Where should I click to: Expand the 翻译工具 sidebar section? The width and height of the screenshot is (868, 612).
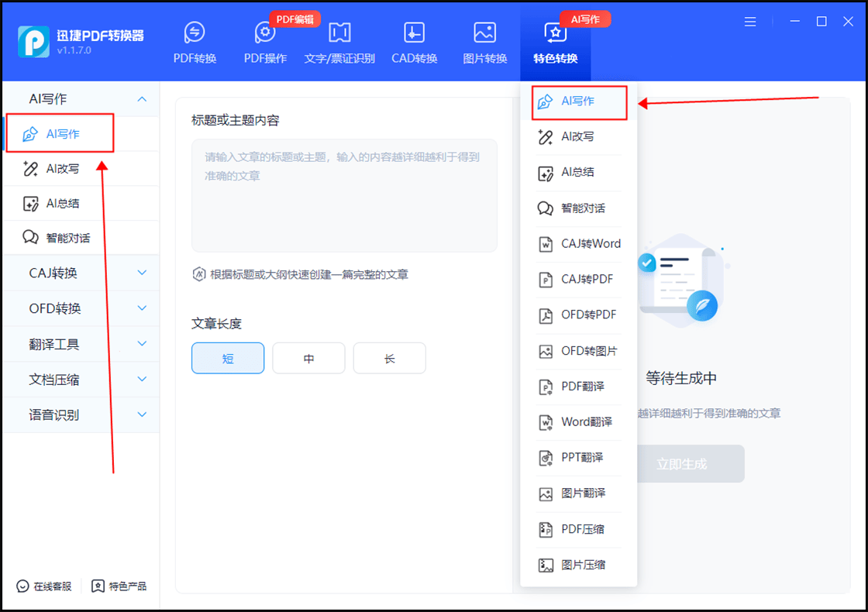tap(81, 344)
